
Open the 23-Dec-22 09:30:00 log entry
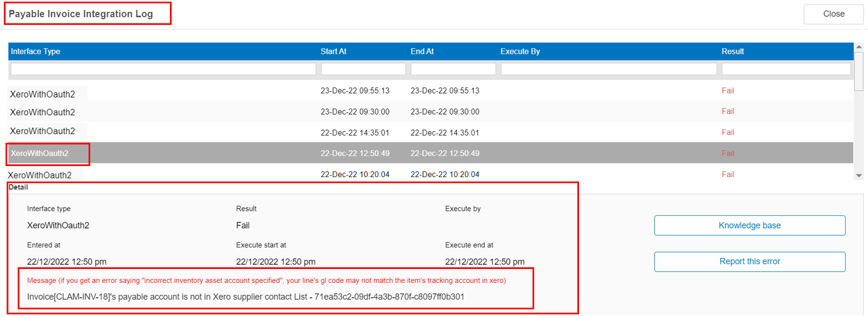point(355,112)
